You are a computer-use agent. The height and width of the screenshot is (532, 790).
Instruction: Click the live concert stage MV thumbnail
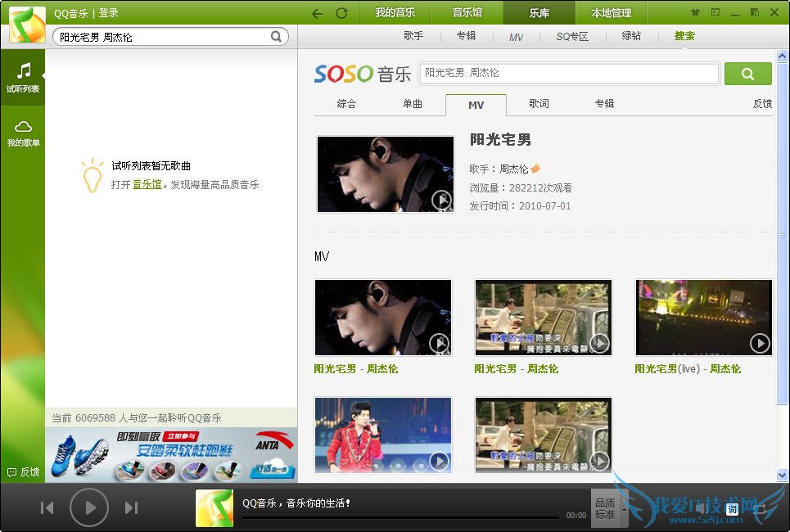[704, 318]
